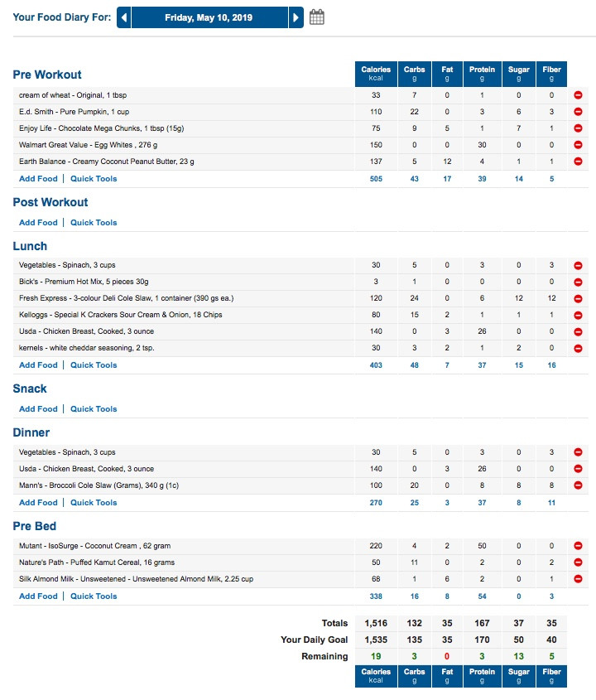Image resolution: width=596 pixels, height=700 pixels.
Task: Open E.d. Smith Pure Pumpkin entry
Action: click(74, 112)
